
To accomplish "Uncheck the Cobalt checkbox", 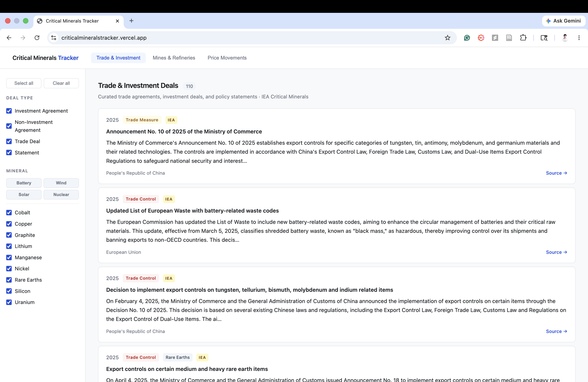I will click(x=9, y=213).
